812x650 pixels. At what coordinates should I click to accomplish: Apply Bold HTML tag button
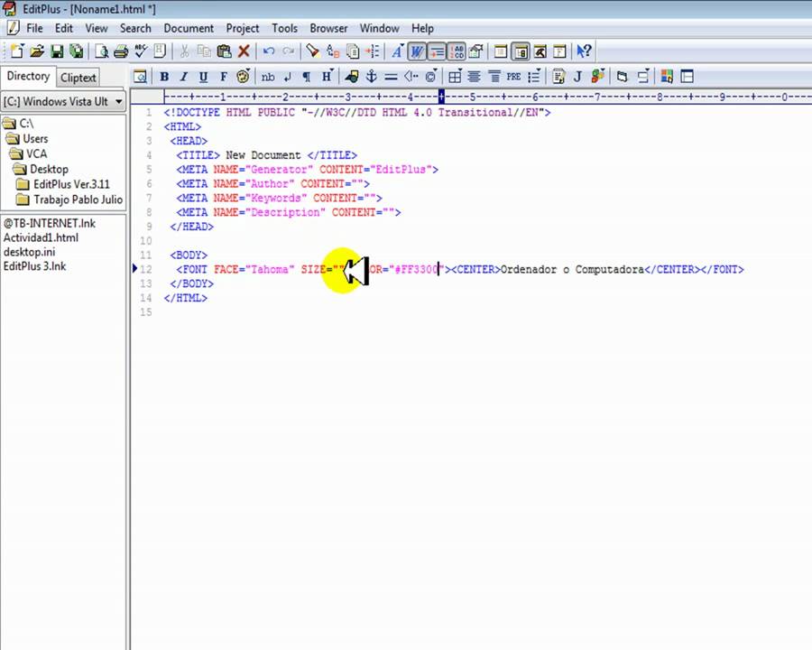click(x=164, y=77)
